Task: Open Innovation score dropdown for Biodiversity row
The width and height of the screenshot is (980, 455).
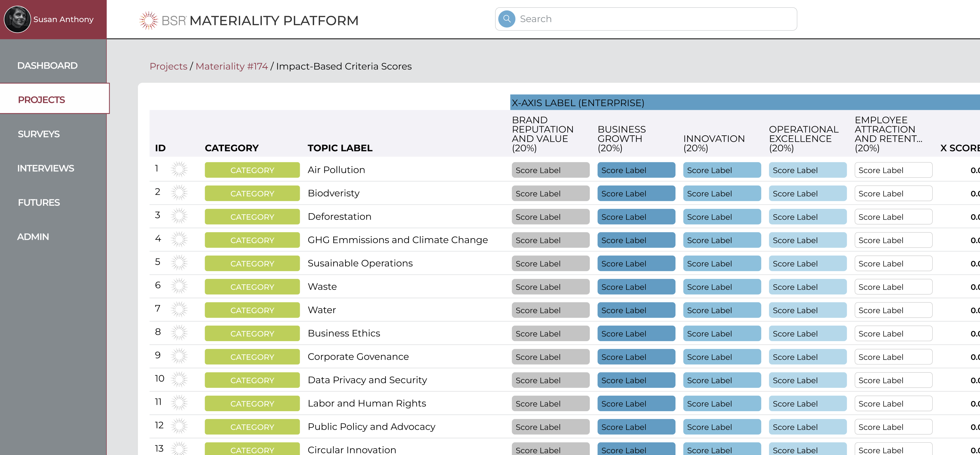Action: point(722,193)
